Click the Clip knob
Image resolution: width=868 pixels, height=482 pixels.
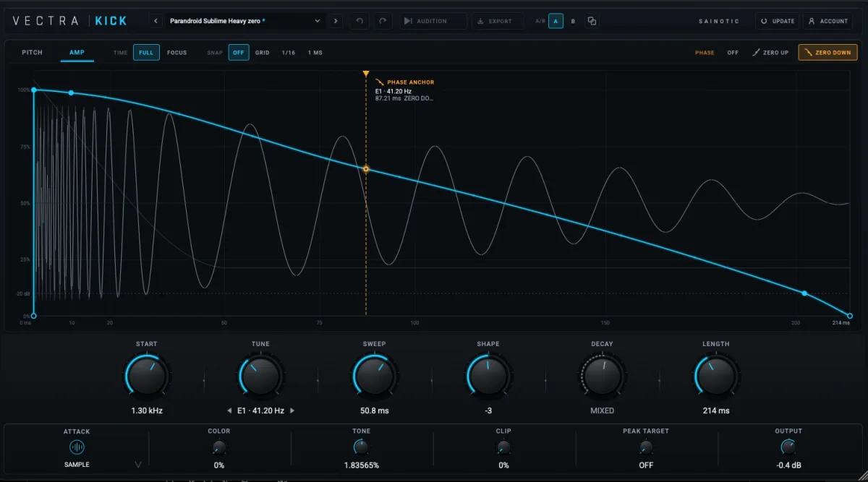tap(503, 448)
